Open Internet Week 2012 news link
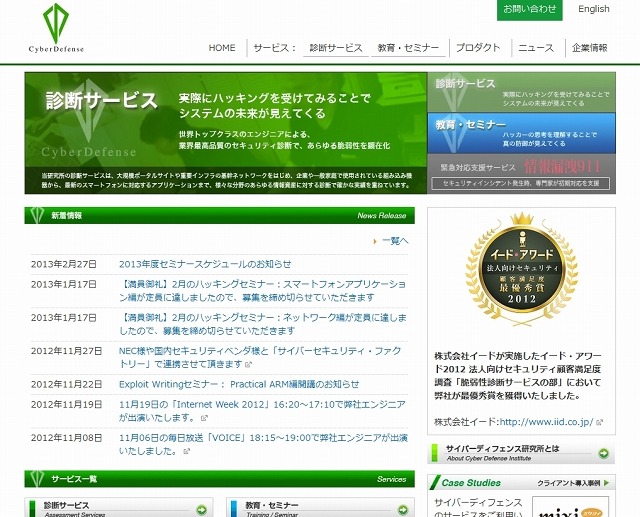This screenshot has height=517, width=640. point(262,411)
